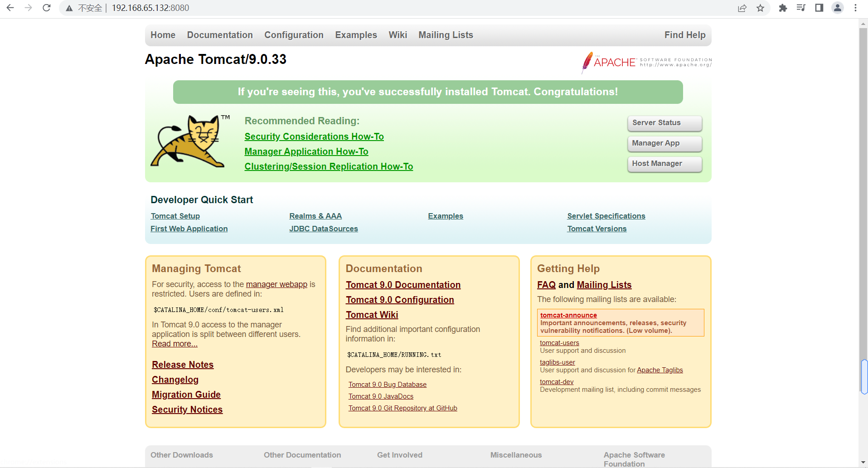868x468 pixels.
Task: Open the manager webapp link
Action: pyautogui.click(x=276, y=284)
